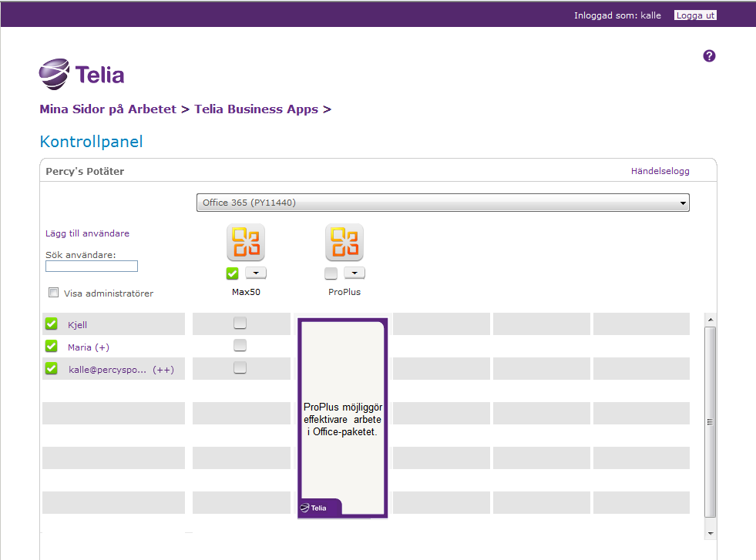Image resolution: width=756 pixels, height=560 pixels.
Task: Click the user list scrollbar thumb
Action: point(710,421)
